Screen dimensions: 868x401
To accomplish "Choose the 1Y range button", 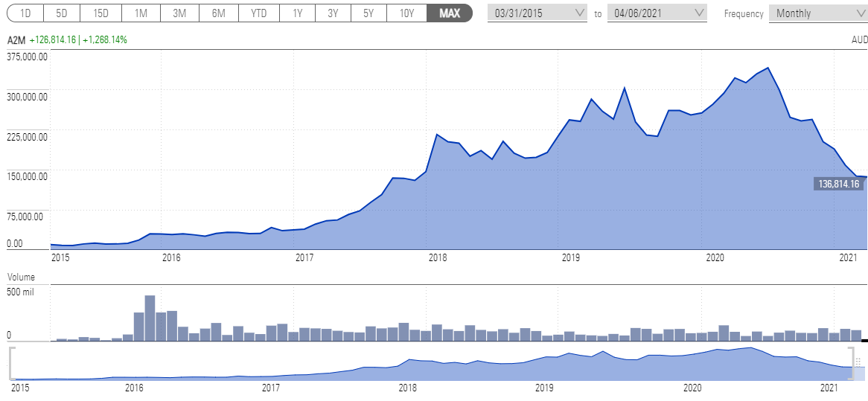I will tap(297, 13).
